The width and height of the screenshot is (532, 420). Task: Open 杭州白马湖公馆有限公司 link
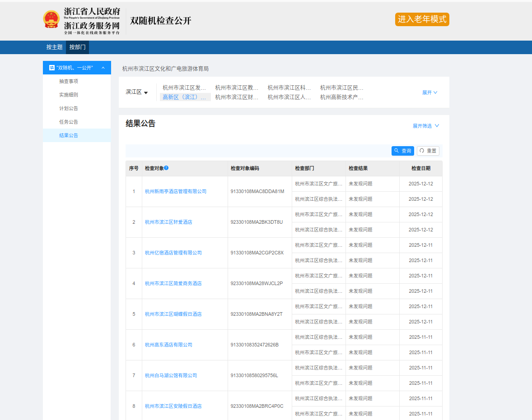(171, 375)
